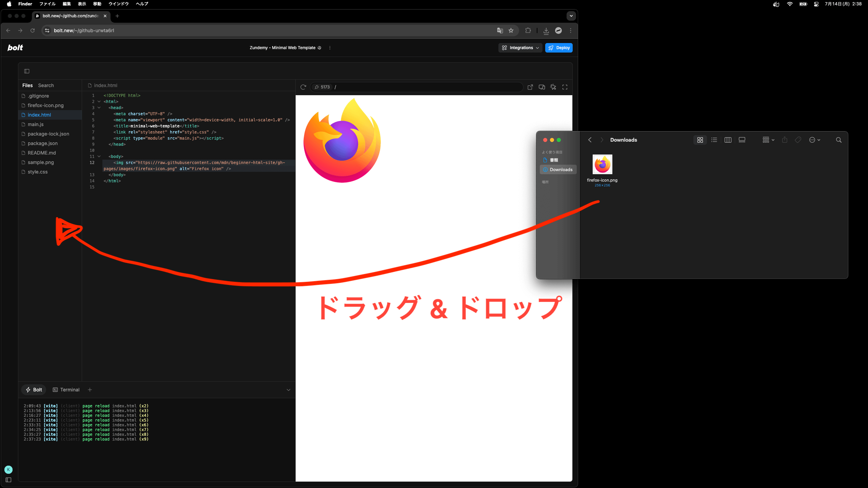868x488 pixels.
Task: Collapse the html tag fold arrow
Action: (x=99, y=102)
